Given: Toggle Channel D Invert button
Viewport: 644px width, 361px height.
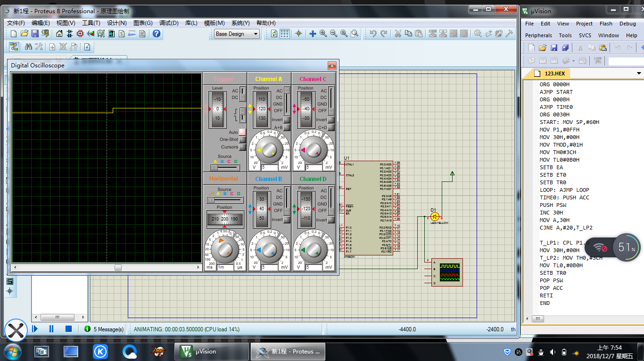Looking at the screenshot, I should coord(331,220).
